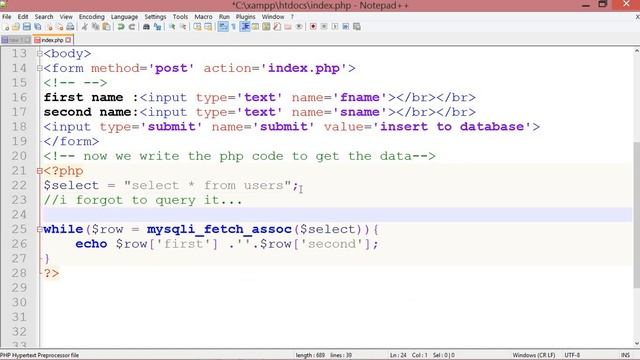640x360 pixels.
Task: Click the Redo toolbar arrow icon
Action: [x=131, y=27]
